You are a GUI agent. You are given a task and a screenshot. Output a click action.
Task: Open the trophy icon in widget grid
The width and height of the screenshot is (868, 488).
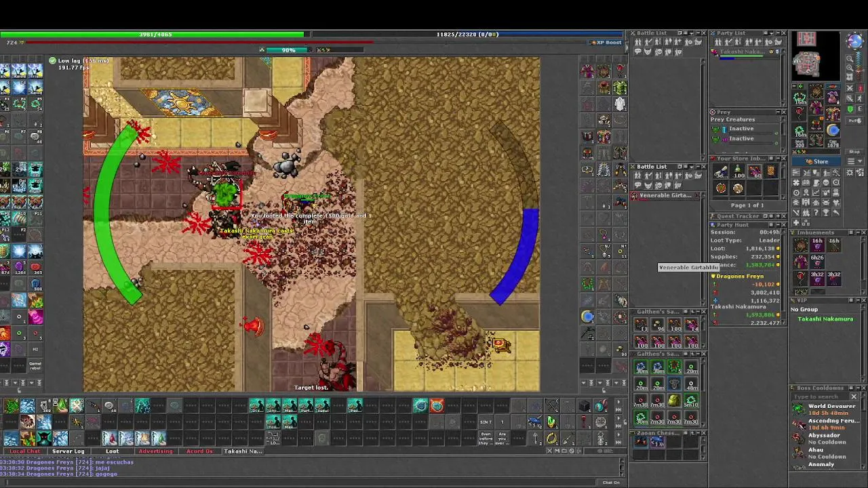click(x=826, y=213)
